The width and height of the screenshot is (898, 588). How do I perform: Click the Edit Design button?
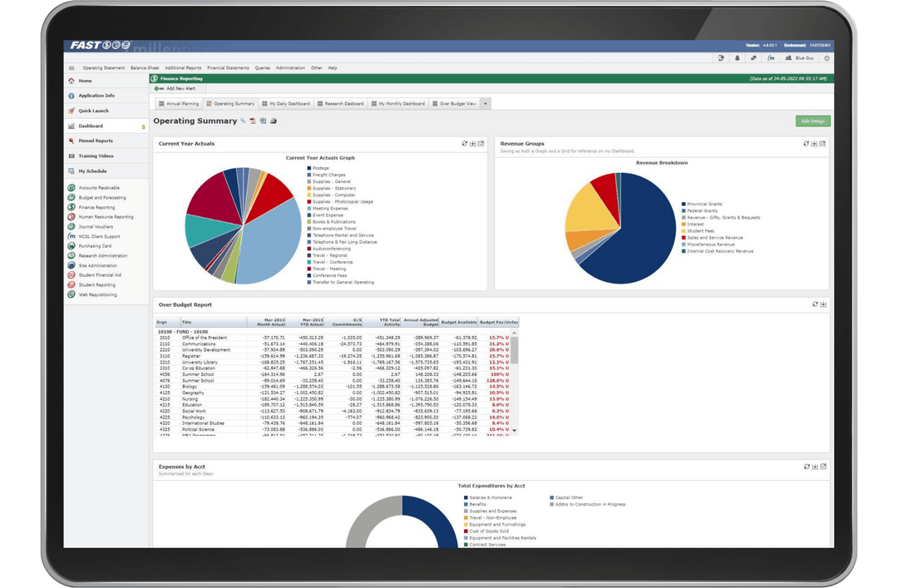pos(812,121)
